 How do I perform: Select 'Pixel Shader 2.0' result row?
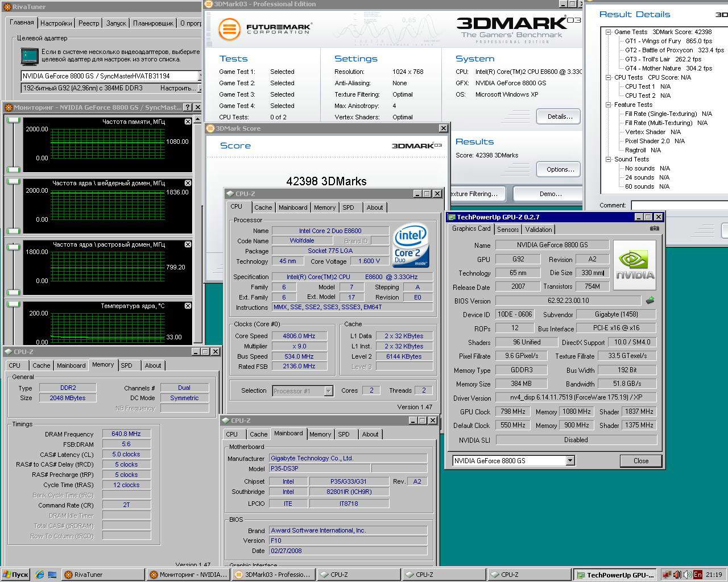pos(655,141)
